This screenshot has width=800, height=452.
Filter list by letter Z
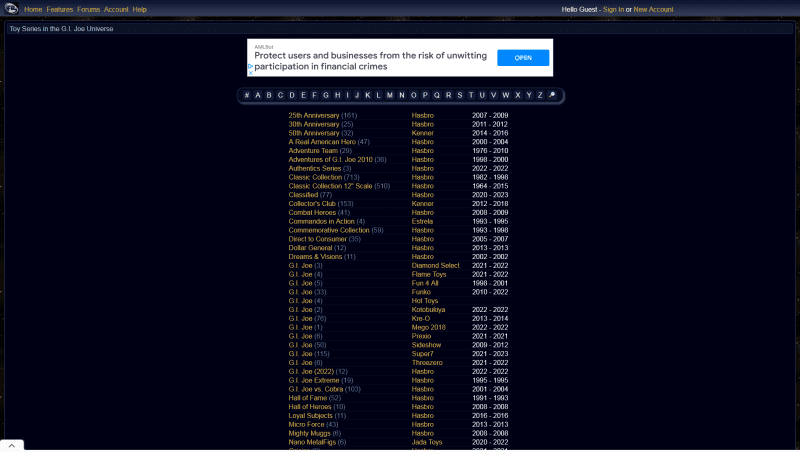(540, 95)
